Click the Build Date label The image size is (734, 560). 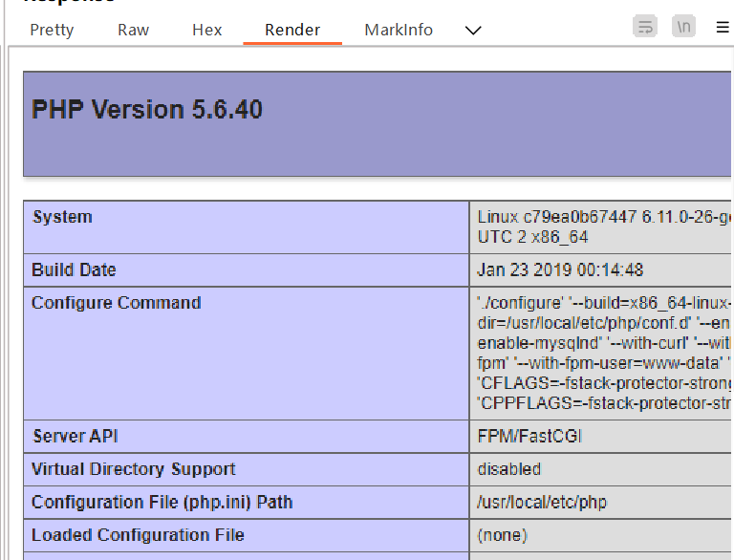click(x=74, y=269)
